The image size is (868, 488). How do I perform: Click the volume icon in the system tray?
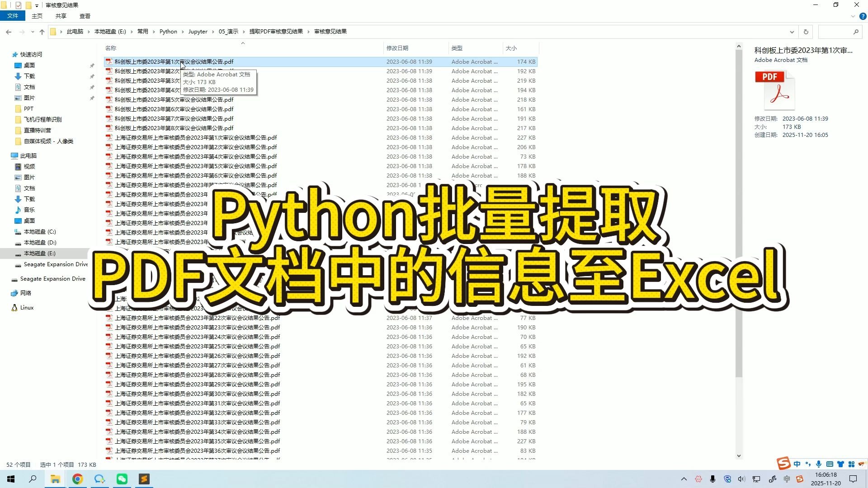point(741,479)
